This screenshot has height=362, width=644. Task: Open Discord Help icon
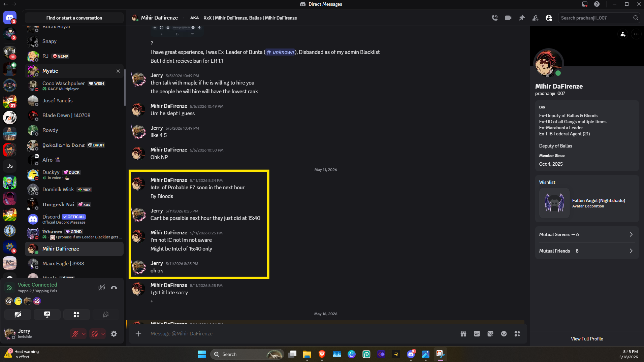pyautogui.click(x=597, y=4)
